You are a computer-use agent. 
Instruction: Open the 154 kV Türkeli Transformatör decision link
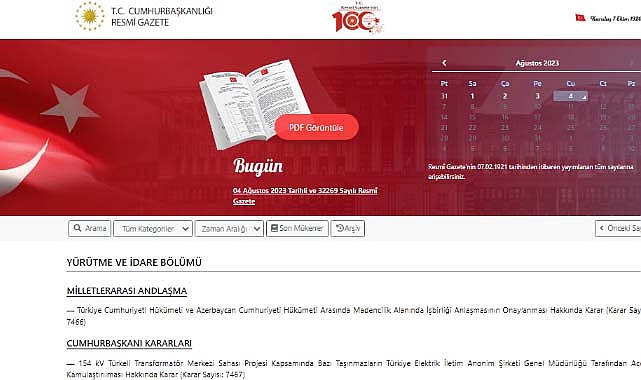(354, 369)
